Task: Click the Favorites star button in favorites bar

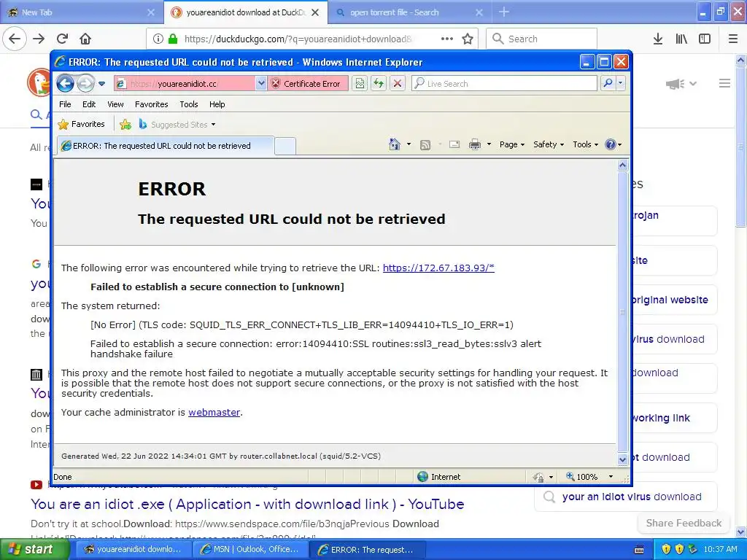Action: [81, 124]
